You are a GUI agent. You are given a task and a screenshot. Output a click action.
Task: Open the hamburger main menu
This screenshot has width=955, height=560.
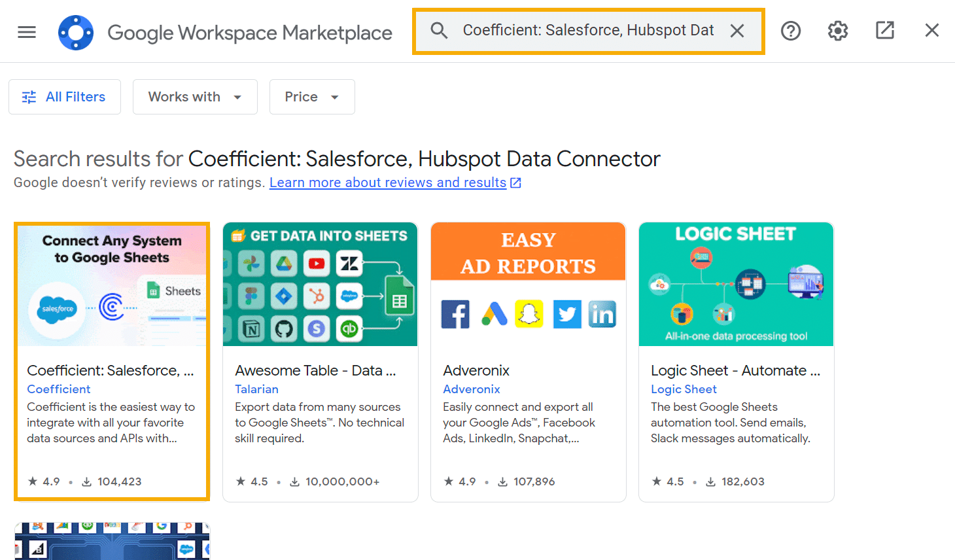click(x=27, y=31)
